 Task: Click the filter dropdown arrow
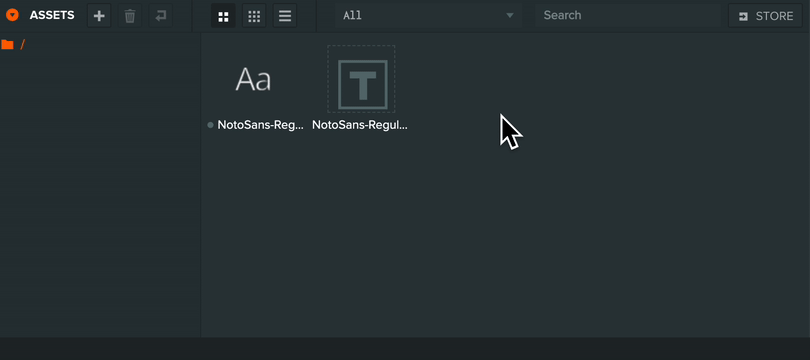pyautogui.click(x=510, y=15)
